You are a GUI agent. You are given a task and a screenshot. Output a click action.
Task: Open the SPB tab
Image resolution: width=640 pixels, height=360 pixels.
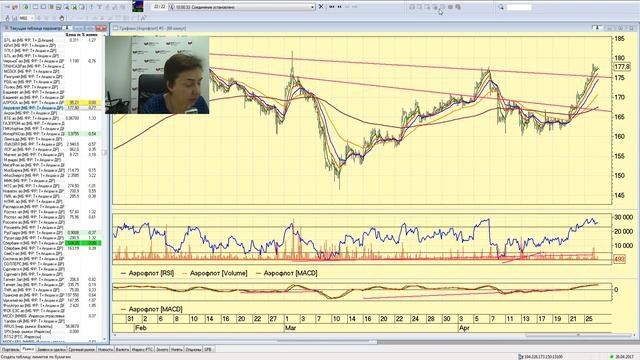coord(208,349)
